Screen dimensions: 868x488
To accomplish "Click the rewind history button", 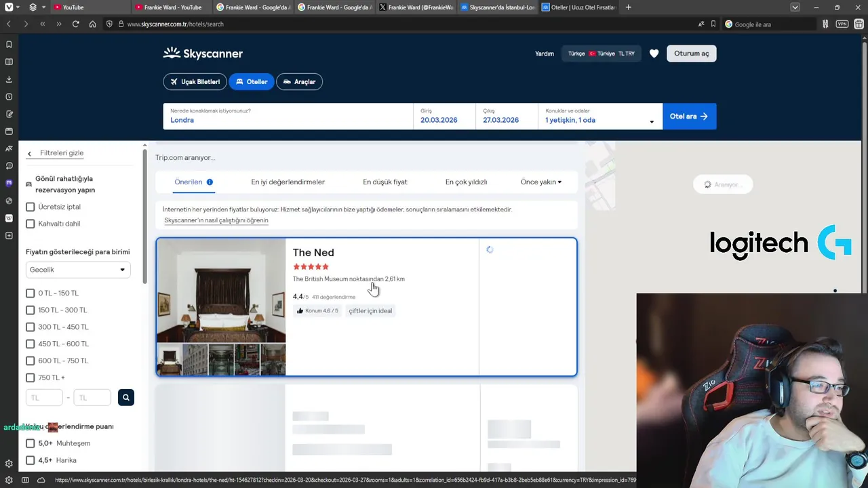I will (x=42, y=24).
